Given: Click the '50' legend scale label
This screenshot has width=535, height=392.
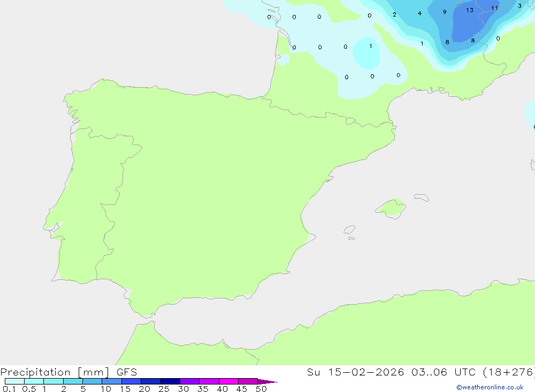Looking at the screenshot, I should [x=261, y=389].
